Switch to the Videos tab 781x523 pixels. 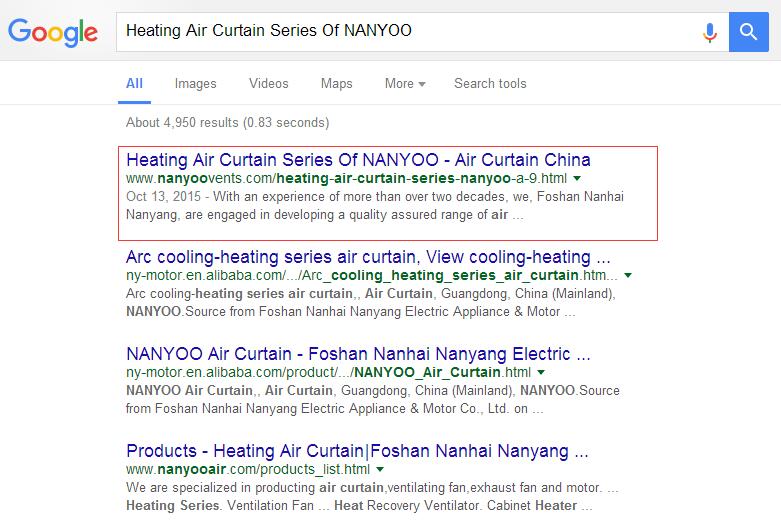pos(268,83)
